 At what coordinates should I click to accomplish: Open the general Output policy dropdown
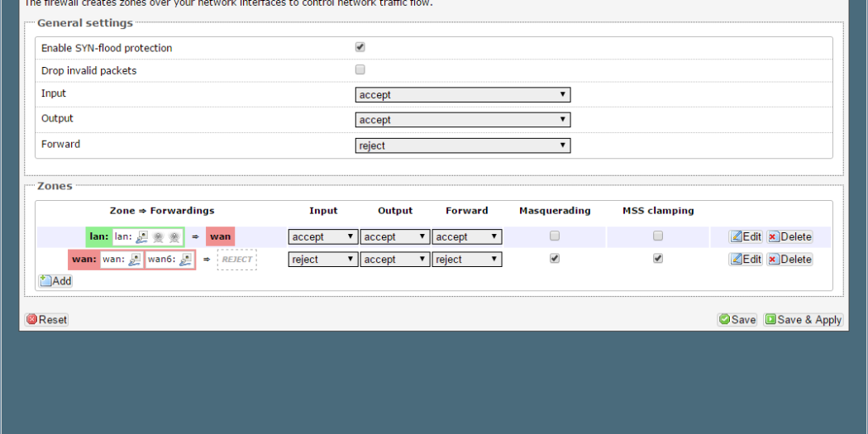[x=462, y=120]
